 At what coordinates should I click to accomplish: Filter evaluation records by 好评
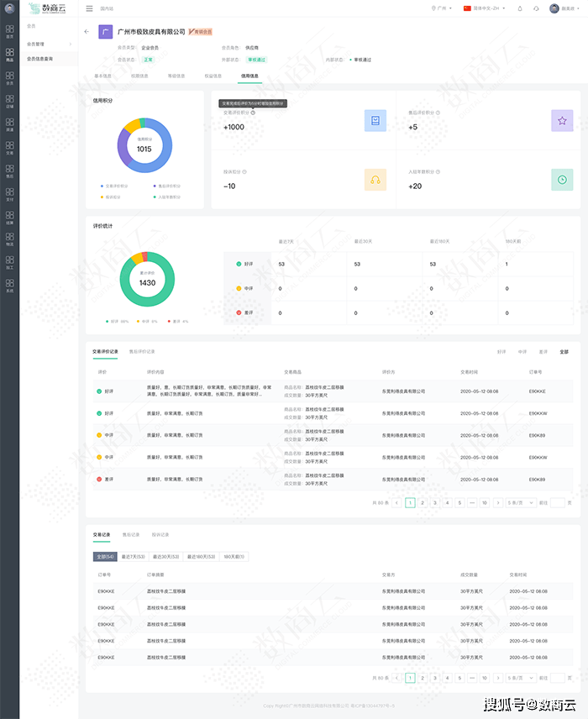pyautogui.click(x=501, y=352)
